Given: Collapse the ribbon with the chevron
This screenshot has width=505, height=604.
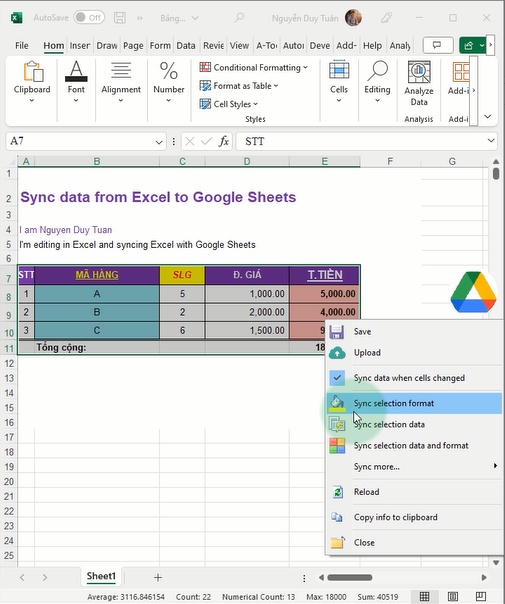Looking at the screenshot, I should click(488, 116).
